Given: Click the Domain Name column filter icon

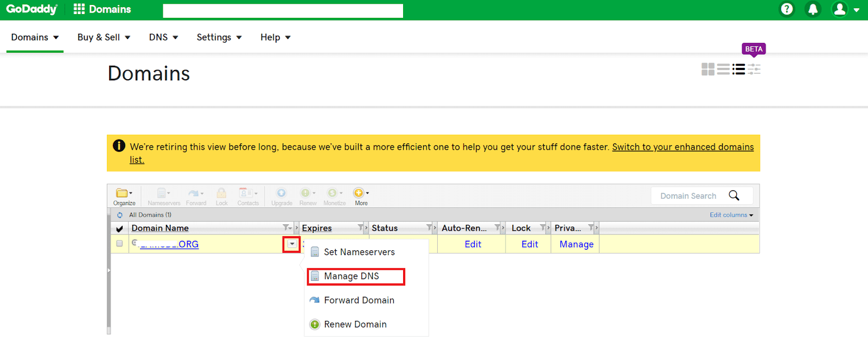Looking at the screenshot, I should coord(287,227).
